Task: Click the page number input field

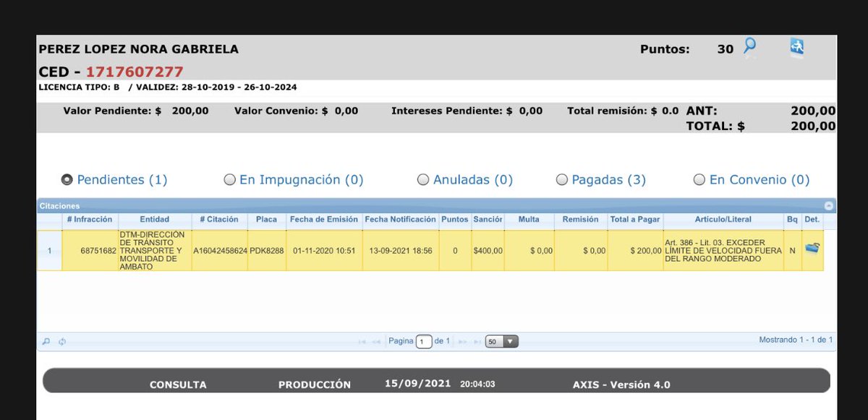Action: [x=424, y=341]
